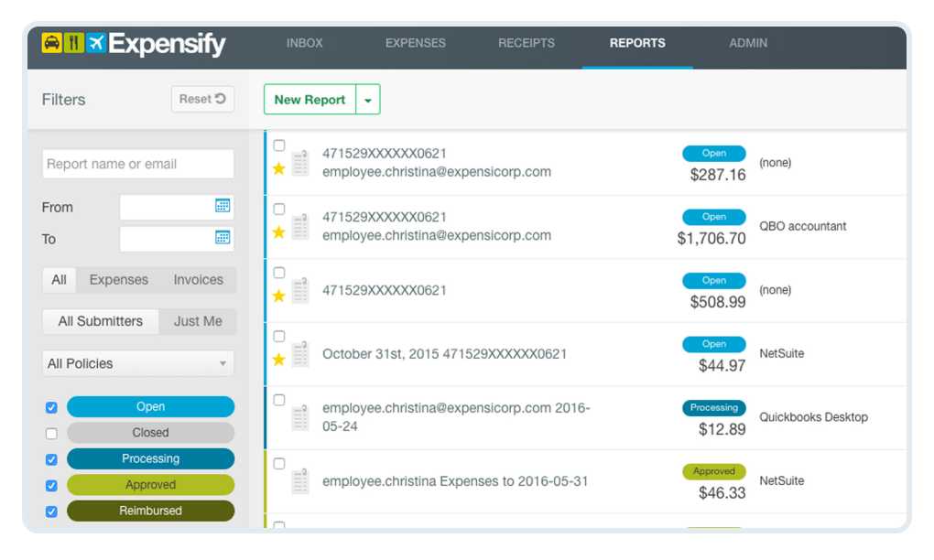Select the Reports tab

pyautogui.click(x=637, y=43)
